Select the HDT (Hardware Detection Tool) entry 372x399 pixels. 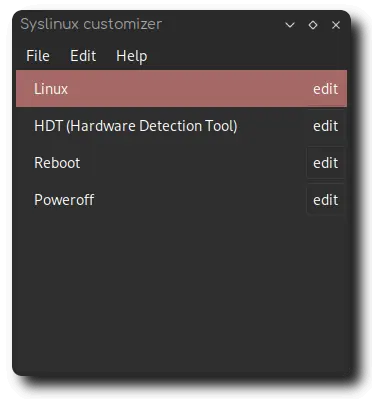tap(181, 126)
